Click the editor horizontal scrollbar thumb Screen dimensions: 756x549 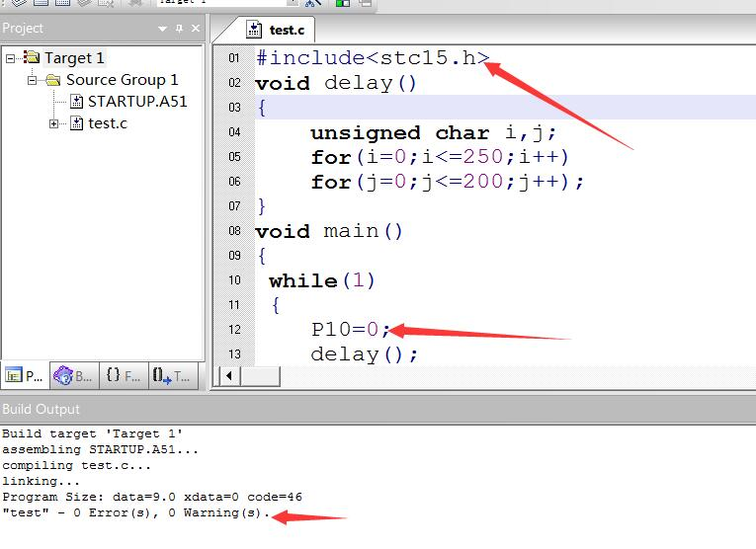260,375
